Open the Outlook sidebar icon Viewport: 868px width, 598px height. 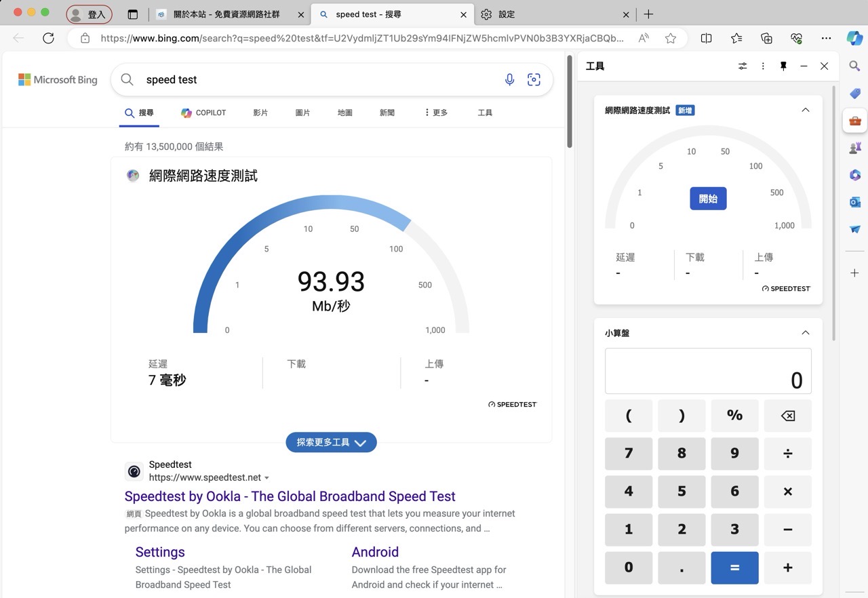pyautogui.click(x=854, y=202)
